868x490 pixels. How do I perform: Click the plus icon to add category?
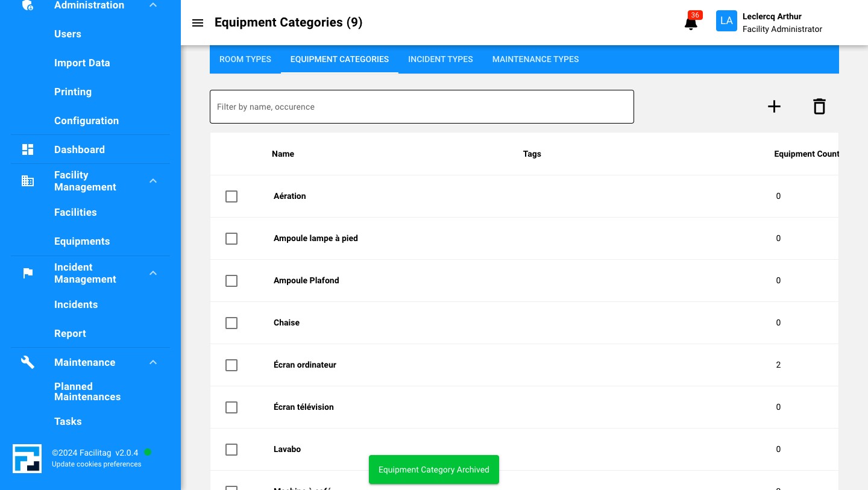(774, 107)
